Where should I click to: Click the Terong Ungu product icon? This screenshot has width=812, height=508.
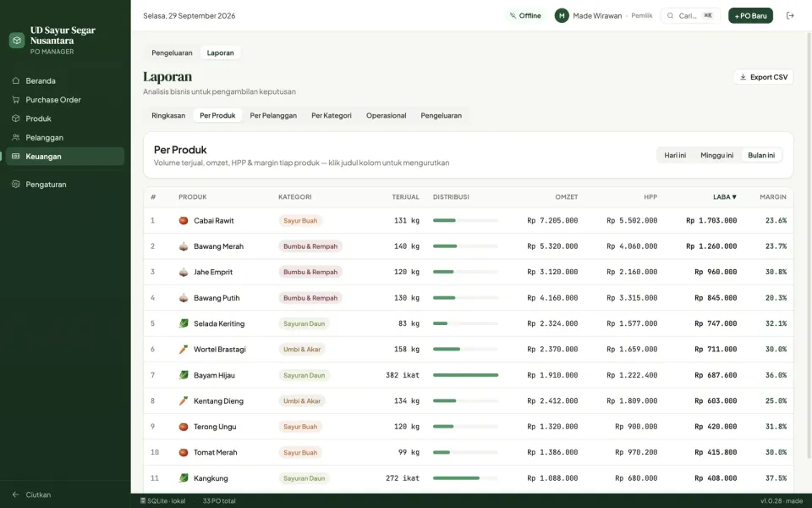point(184,427)
